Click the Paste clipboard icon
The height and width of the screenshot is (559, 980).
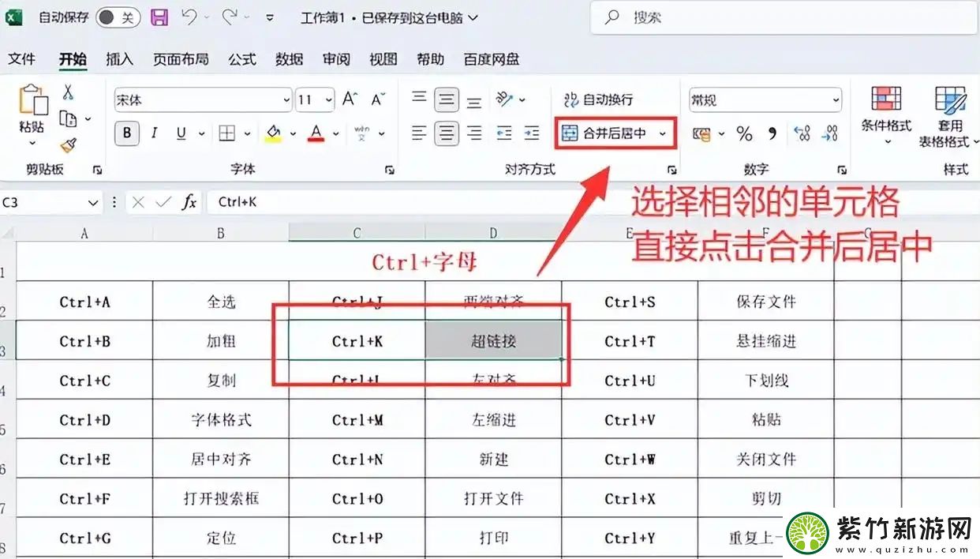[x=32, y=100]
